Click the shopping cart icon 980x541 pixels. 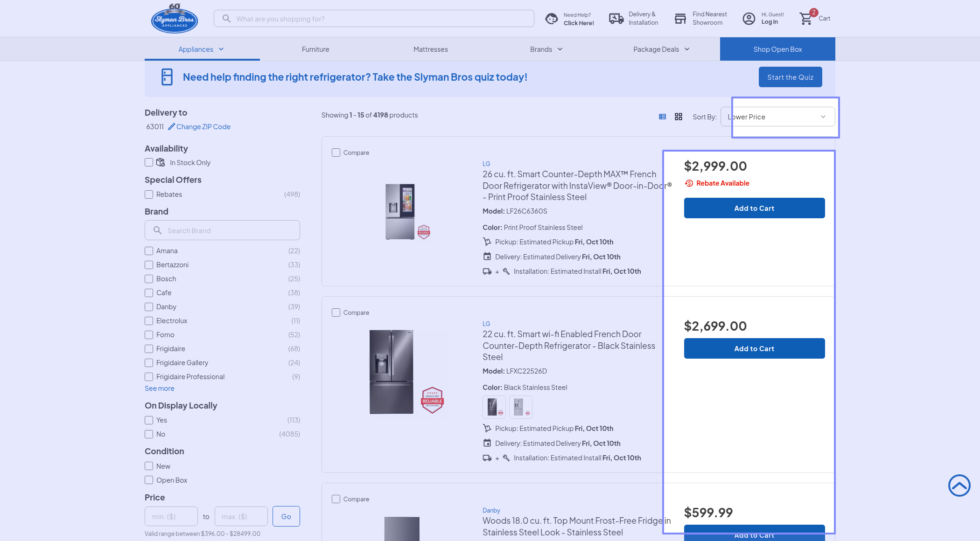[x=806, y=19]
